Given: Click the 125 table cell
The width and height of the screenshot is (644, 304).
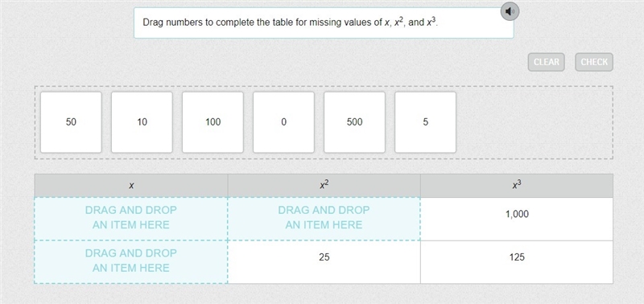Looking at the screenshot, I should pyautogui.click(x=517, y=261).
